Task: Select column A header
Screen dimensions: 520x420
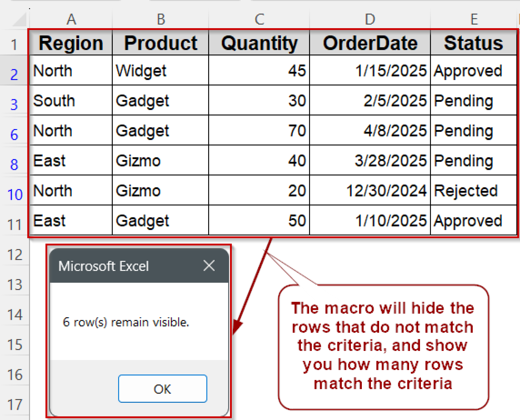Action: (71, 19)
